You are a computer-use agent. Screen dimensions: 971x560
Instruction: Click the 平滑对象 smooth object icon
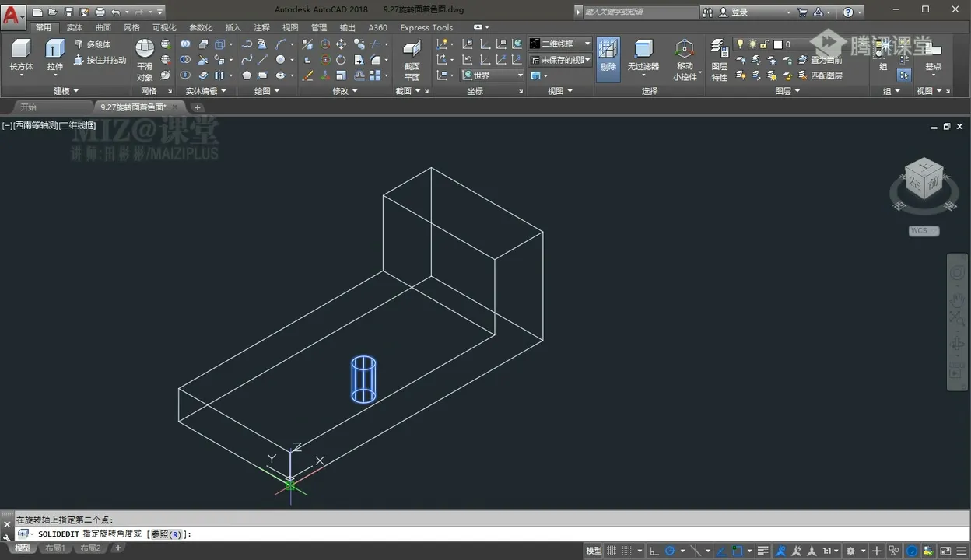click(145, 50)
